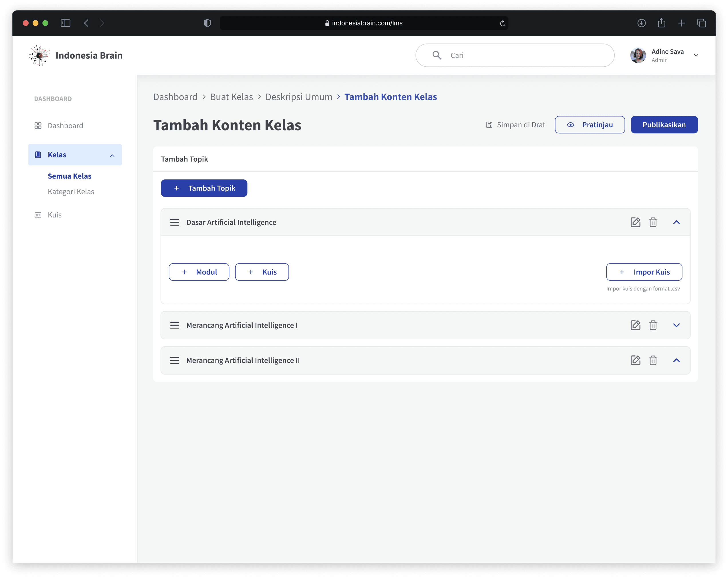
Task: Click edit icon for Merancang Artificial Intelligence I
Action: (x=635, y=325)
